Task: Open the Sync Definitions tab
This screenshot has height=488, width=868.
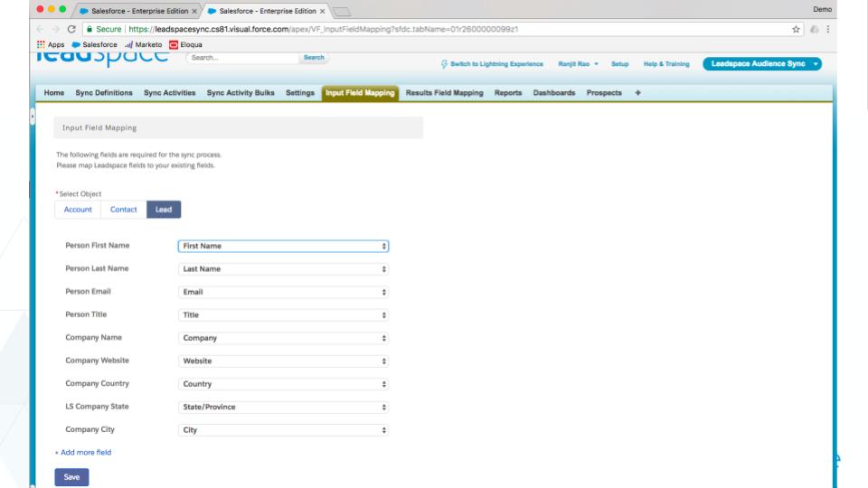Action: coord(104,93)
